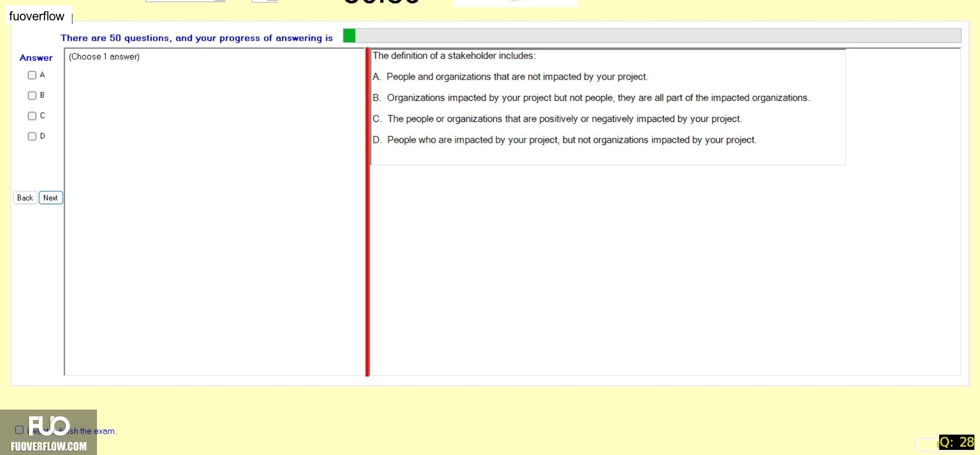
Task: Return to previous question with Back
Action: (x=25, y=198)
